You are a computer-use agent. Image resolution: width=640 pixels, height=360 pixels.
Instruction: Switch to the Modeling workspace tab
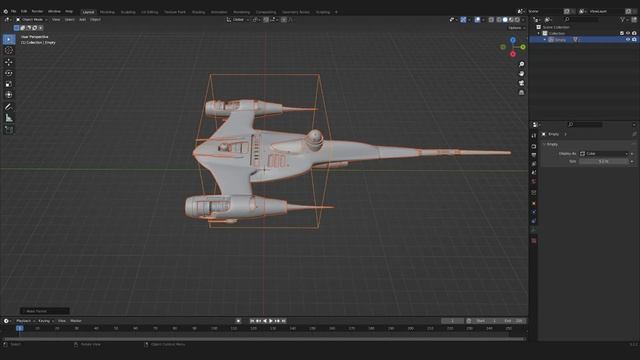pos(107,12)
